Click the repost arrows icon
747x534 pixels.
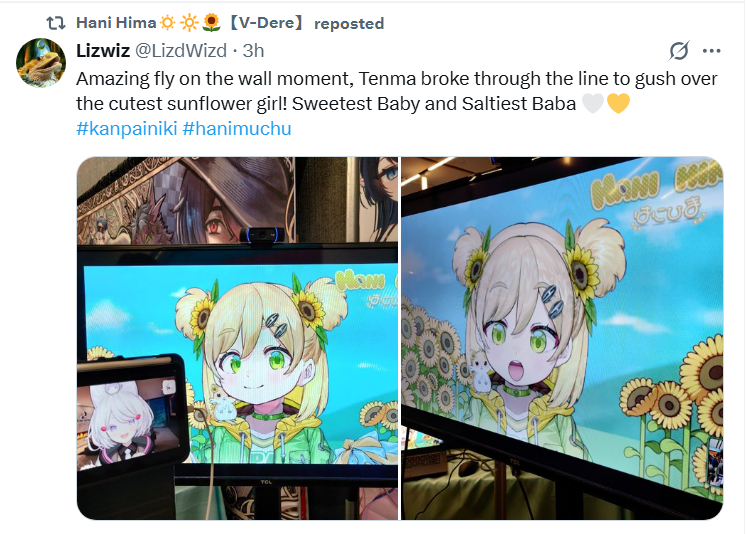[x=55, y=22]
